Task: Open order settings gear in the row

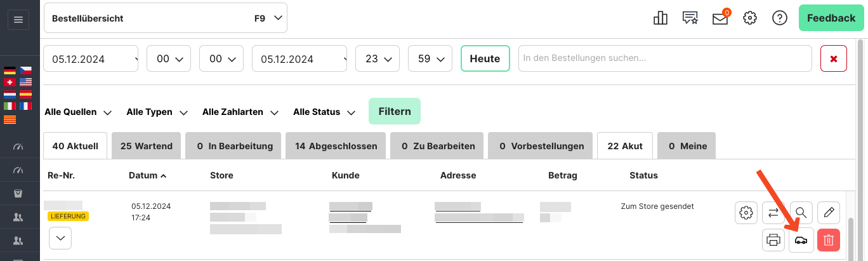Action: pyautogui.click(x=746, y=212)
